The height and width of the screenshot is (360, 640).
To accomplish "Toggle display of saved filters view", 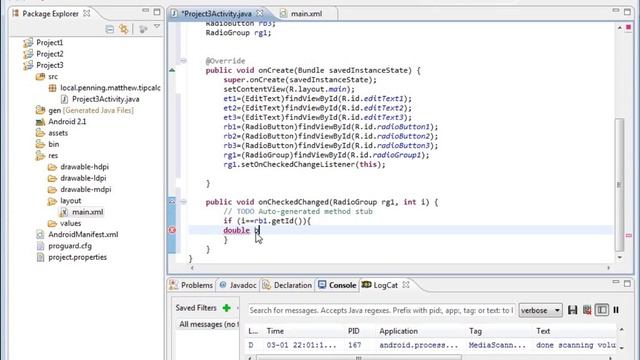I will click(602, 310).
